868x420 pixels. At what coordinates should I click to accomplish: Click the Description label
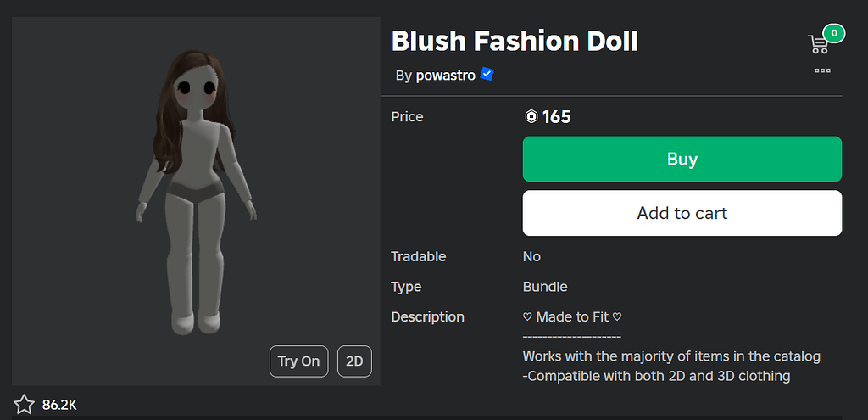click(427, 316)
